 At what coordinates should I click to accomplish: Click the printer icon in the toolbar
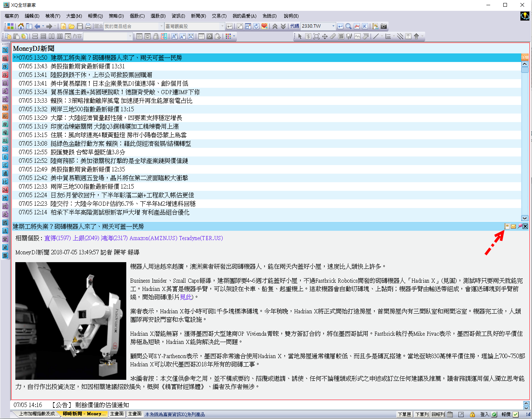click(88, 26)
